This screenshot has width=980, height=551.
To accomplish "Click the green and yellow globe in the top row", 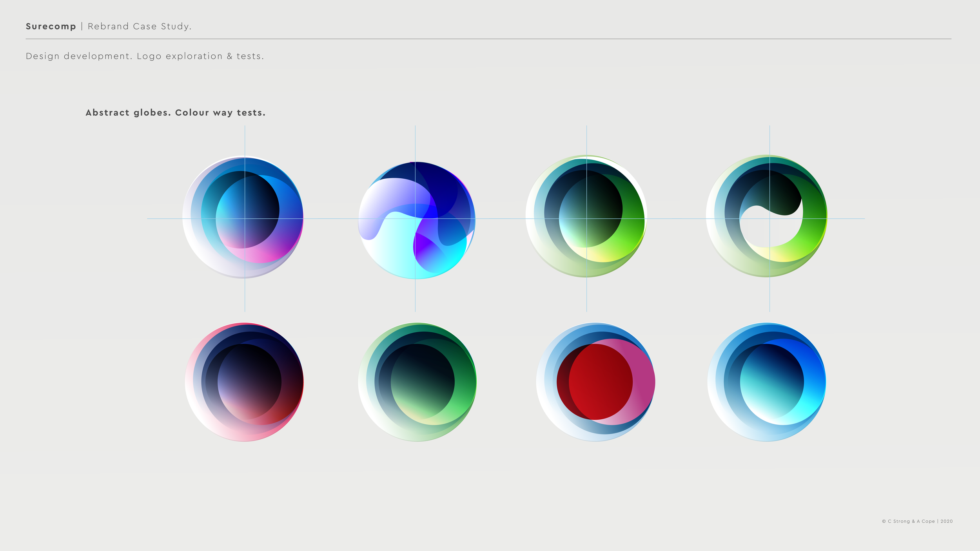I will point(586,216).
